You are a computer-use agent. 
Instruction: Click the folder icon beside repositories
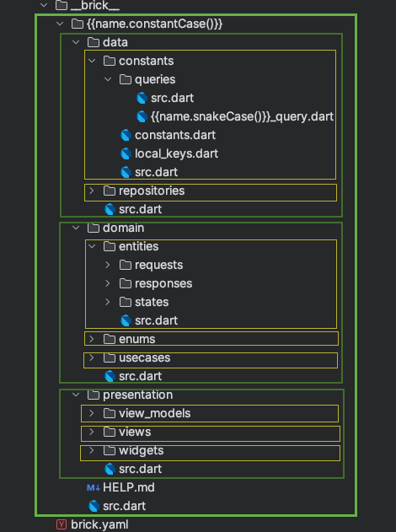pyautogui.click(x=110, y=191)
